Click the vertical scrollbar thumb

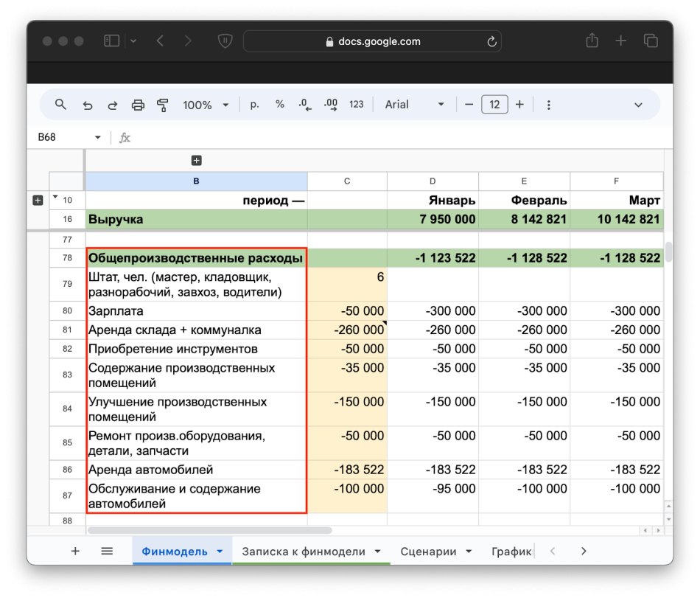pyautogui.click(x=668, y=252)
